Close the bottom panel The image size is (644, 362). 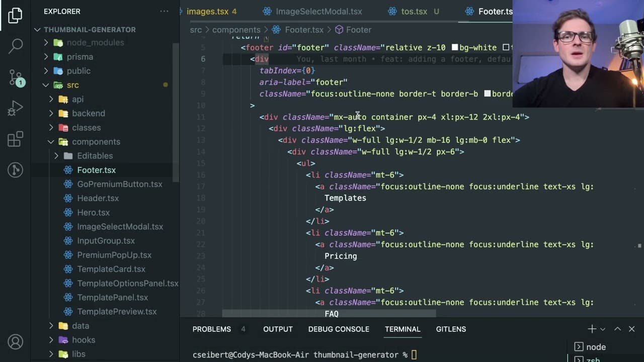[632, 329]
